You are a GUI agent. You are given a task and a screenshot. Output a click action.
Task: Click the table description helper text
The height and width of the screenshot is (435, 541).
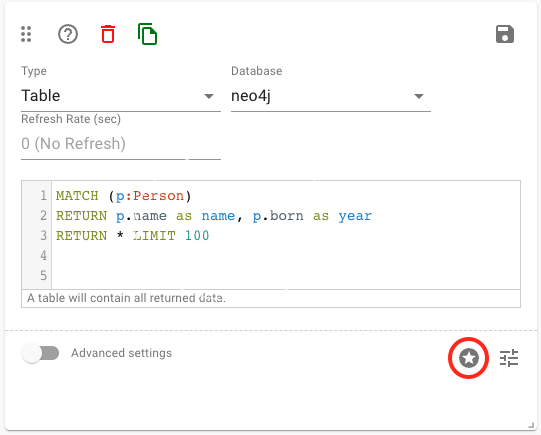click(x=126, y=298)
